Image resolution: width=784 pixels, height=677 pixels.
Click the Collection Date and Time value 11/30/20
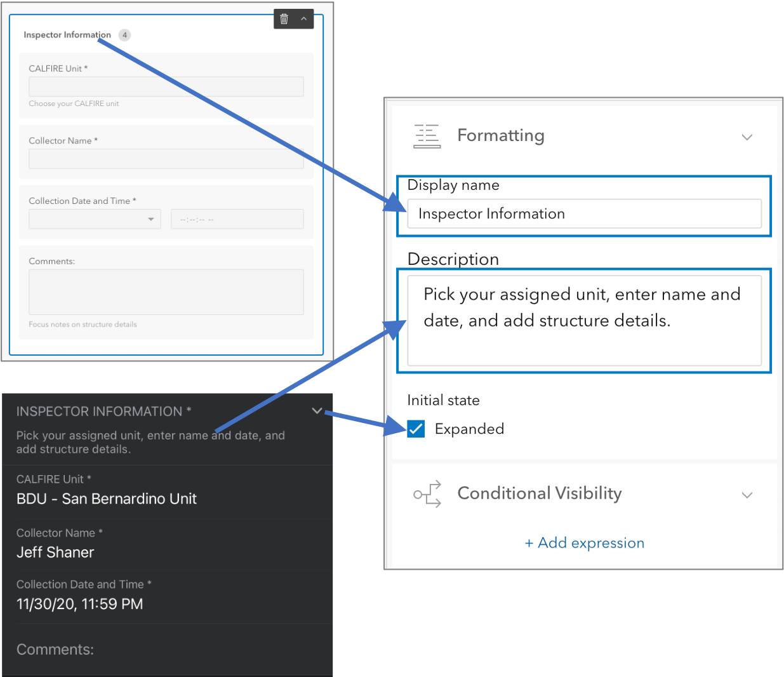pyautogui.click(x=79, y=604)
